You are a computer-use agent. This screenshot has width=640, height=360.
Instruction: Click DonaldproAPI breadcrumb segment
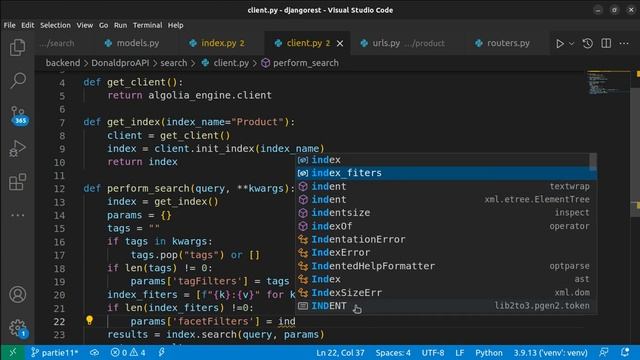point(120,63)
